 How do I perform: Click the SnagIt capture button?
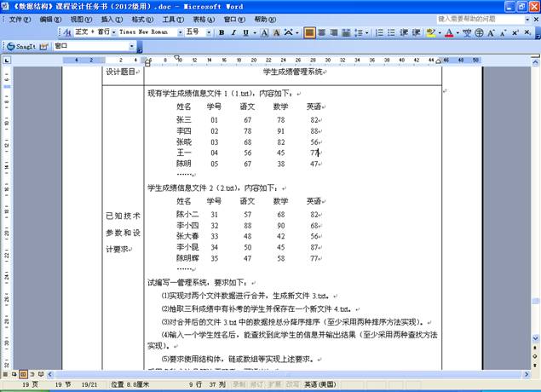[x=21, y=46]
